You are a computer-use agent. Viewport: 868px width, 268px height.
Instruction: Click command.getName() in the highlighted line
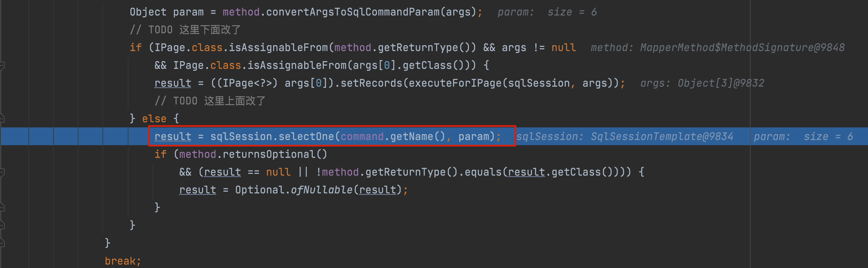[393, 136]
